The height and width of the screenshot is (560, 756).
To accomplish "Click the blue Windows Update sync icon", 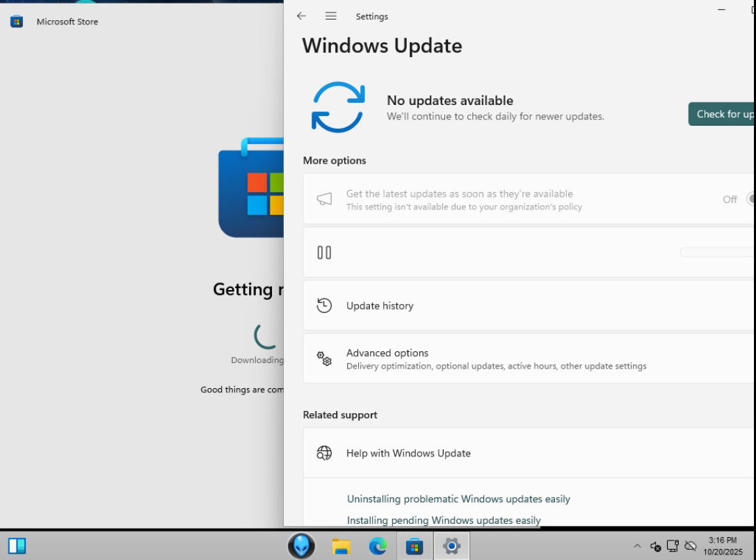I will [x=338, y=107].
